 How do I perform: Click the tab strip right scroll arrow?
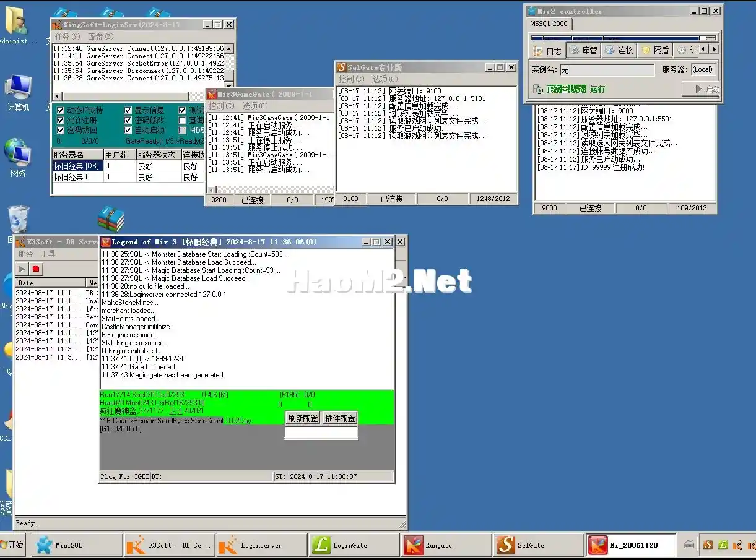[x=714, y=49]
